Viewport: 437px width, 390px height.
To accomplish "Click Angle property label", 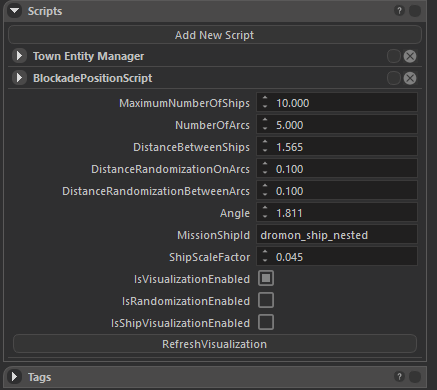I will pos(235,213).
